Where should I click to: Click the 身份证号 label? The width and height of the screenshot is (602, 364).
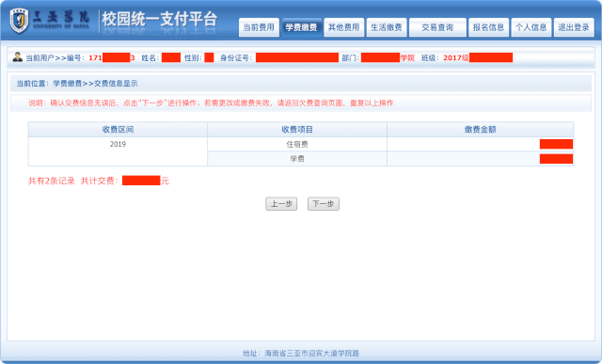pyautogui.click(x=236, y=57)
